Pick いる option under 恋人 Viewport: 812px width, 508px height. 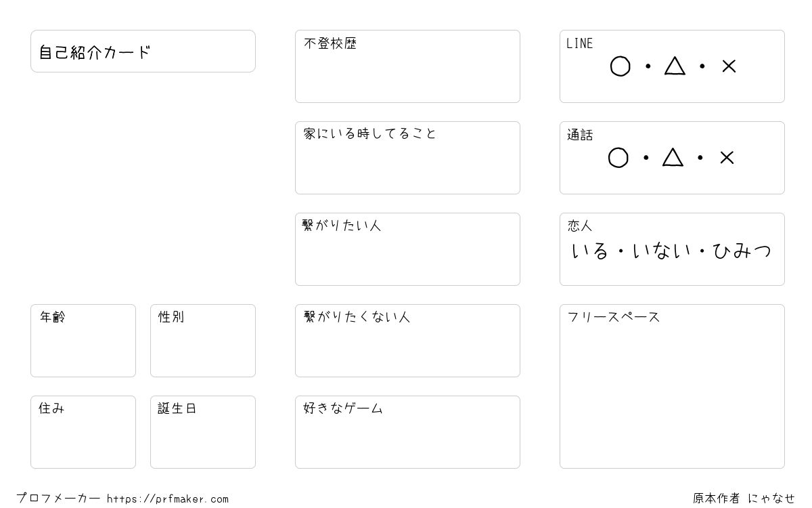(590, 251)
